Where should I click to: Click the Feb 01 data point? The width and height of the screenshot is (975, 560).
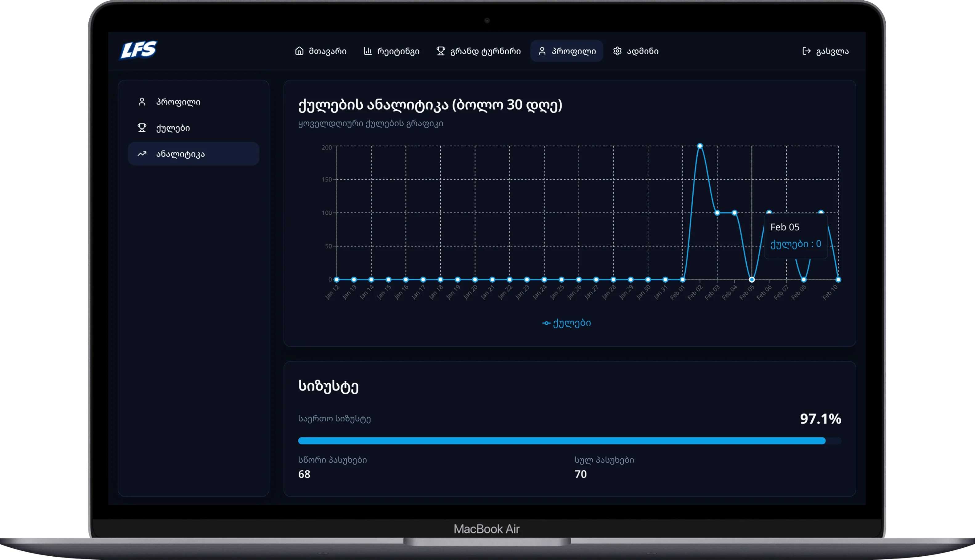683,280
